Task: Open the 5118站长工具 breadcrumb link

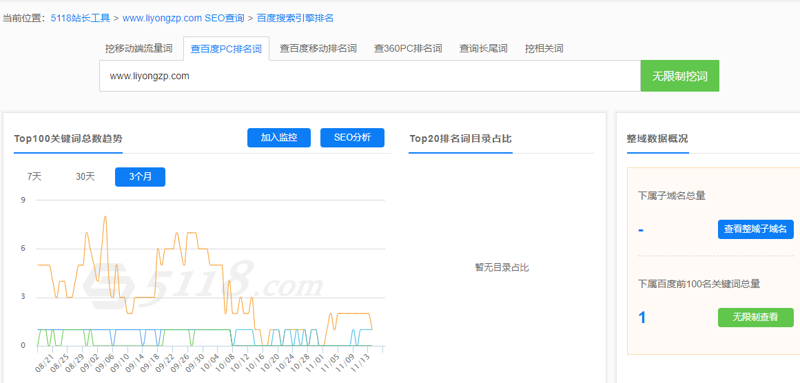Action: coord(80,18)
